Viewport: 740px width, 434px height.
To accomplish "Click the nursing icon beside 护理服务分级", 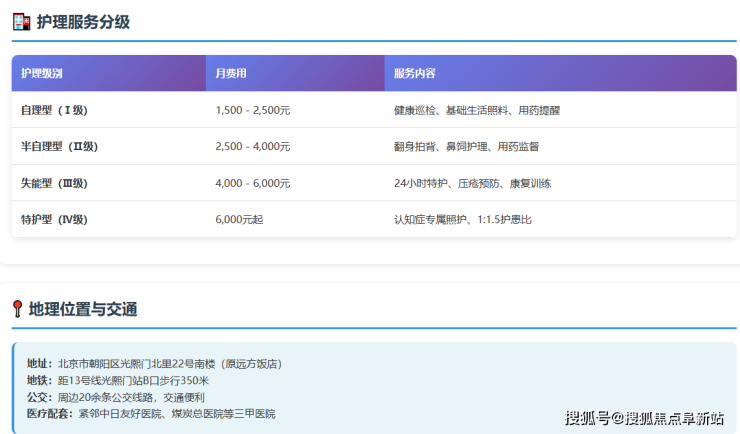I will click(x=21, y=22).
